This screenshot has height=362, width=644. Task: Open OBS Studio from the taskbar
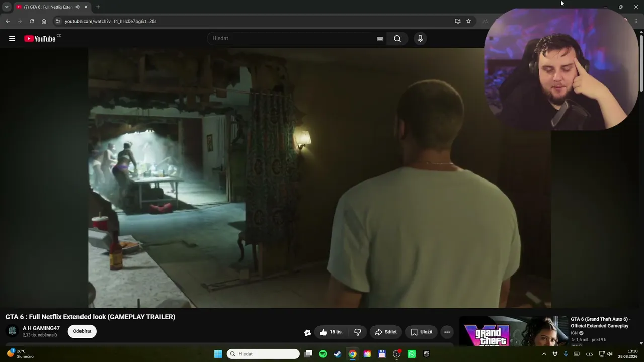(397, 354)
